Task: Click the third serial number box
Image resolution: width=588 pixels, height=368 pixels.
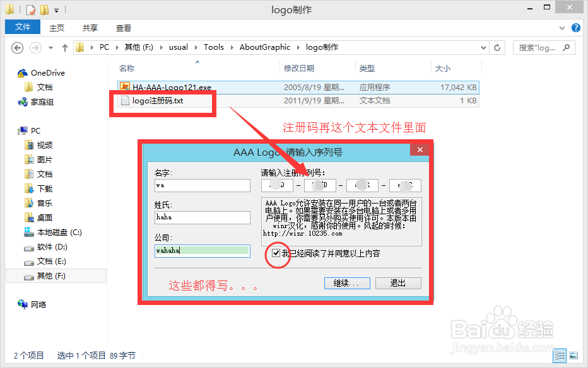Action: tap(362, 185)
